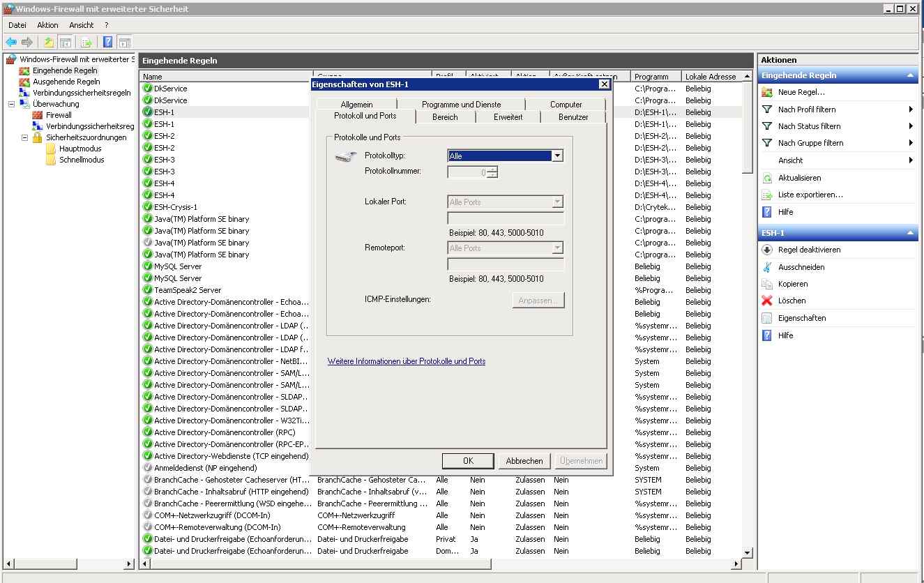Select Verbindungssicherheitsregeln node below Ausgehende Regeln
This screenshot has width=924, height=583.
point(82,93)
